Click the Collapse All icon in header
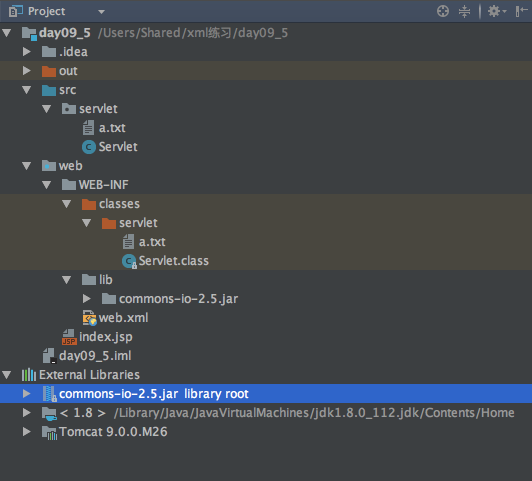The width and height of the screenshot is (532, 481). [464, 11]
